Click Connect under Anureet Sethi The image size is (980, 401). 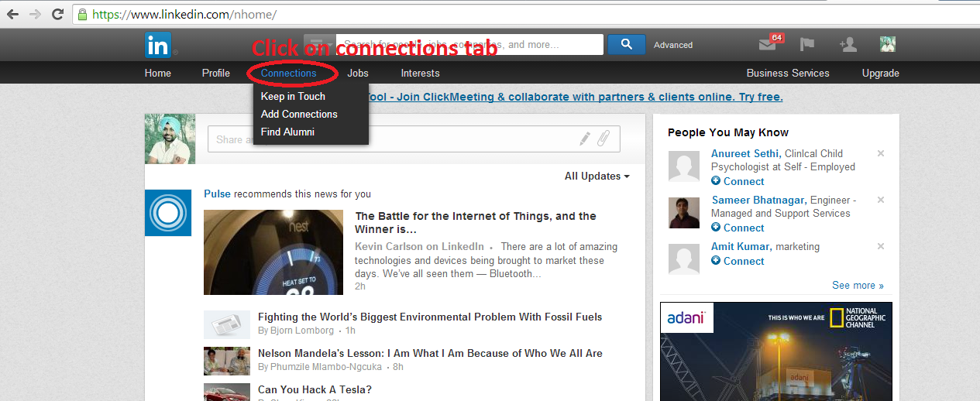click(x=744, y=181)
